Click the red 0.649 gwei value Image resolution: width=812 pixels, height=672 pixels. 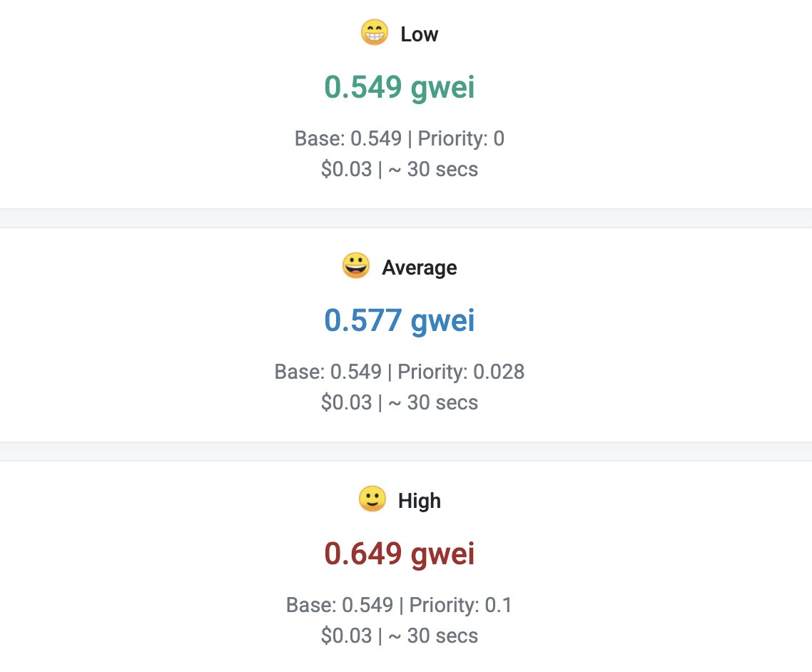400,554
